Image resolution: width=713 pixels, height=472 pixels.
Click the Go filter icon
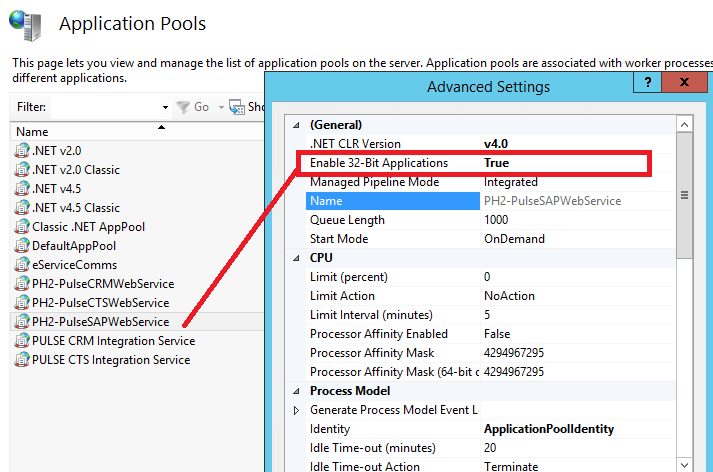183,107
